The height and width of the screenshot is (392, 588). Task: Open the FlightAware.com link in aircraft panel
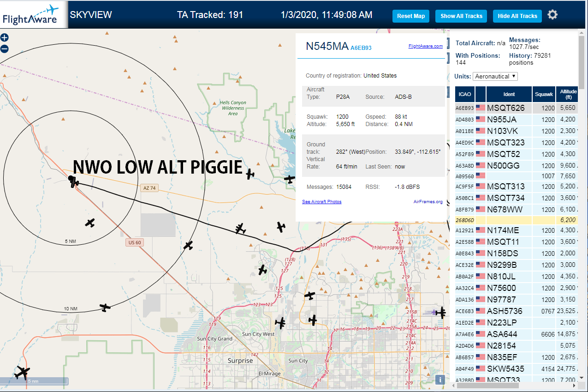tap(425, 46)
